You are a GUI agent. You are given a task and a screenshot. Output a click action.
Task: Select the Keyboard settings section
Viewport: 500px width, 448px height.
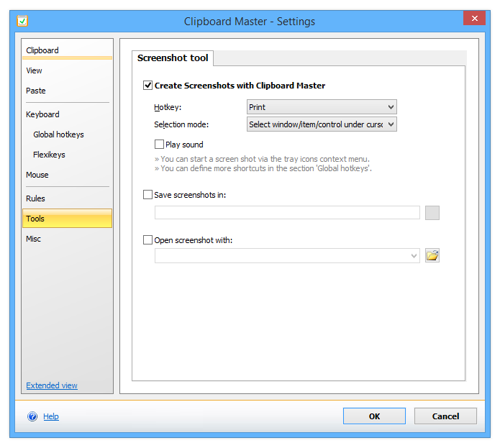pyautogui.click(x=68, y=114)
